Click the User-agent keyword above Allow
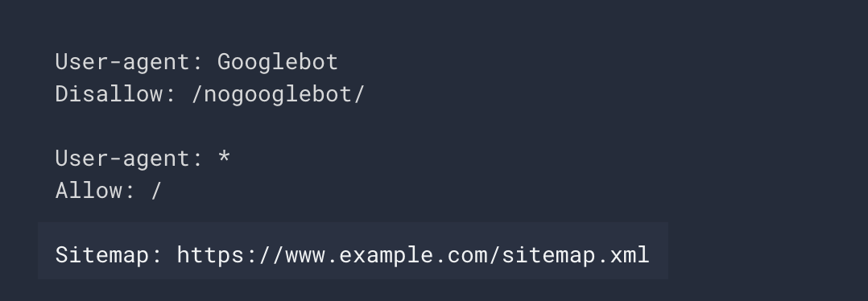Viewport: 868px width, 301px height. 123,159
